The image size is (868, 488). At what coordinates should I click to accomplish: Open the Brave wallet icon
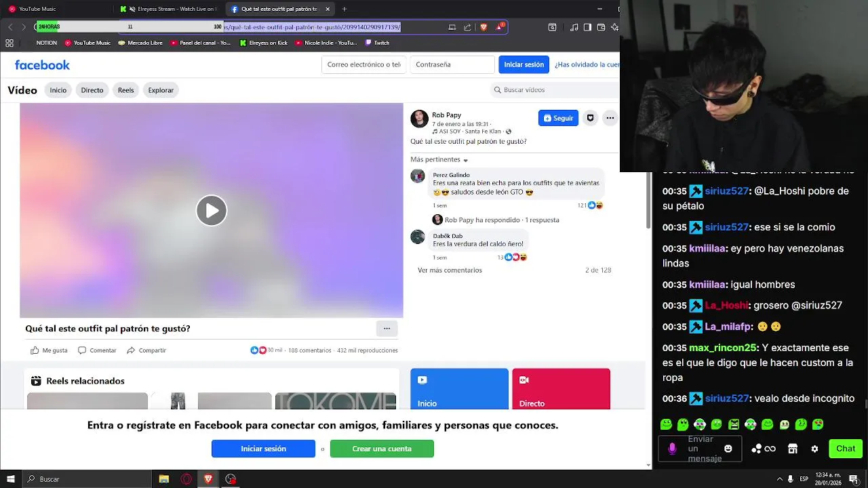click(601, 27)
